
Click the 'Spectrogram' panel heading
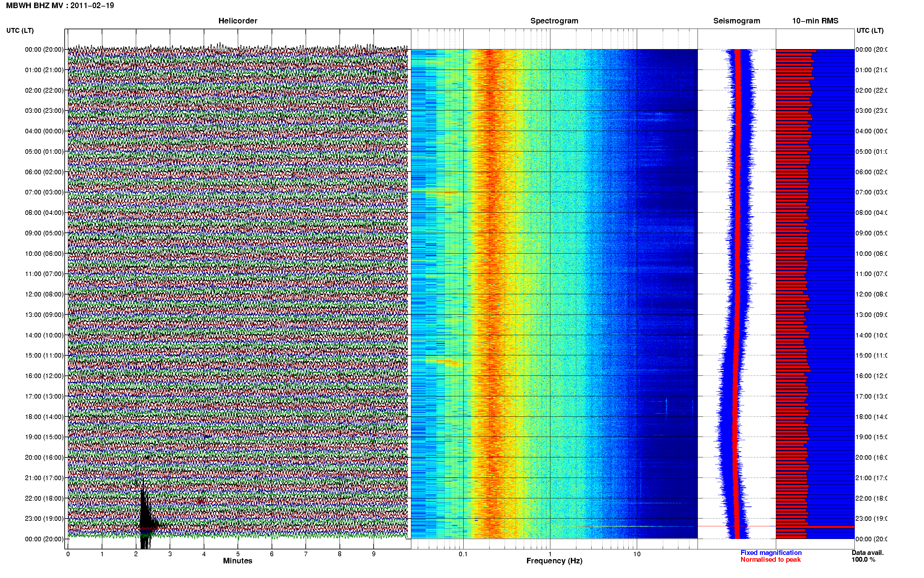(x=554, y=21)
